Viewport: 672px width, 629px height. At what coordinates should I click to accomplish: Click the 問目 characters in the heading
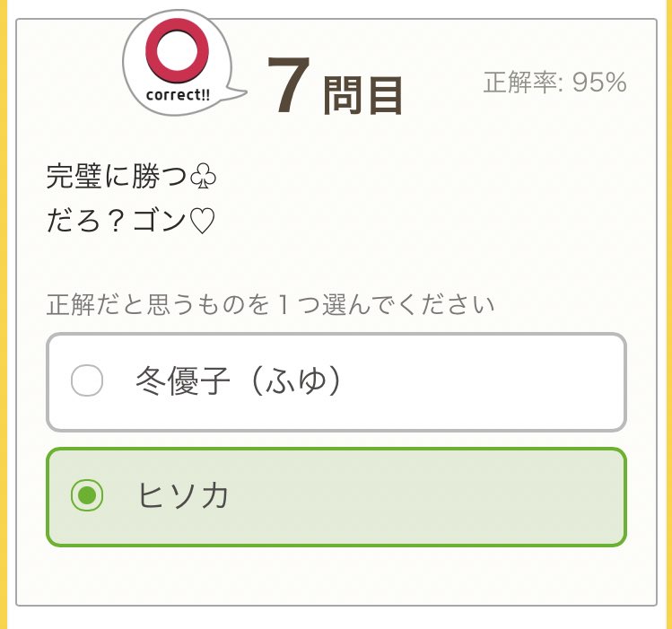[362, 95]
